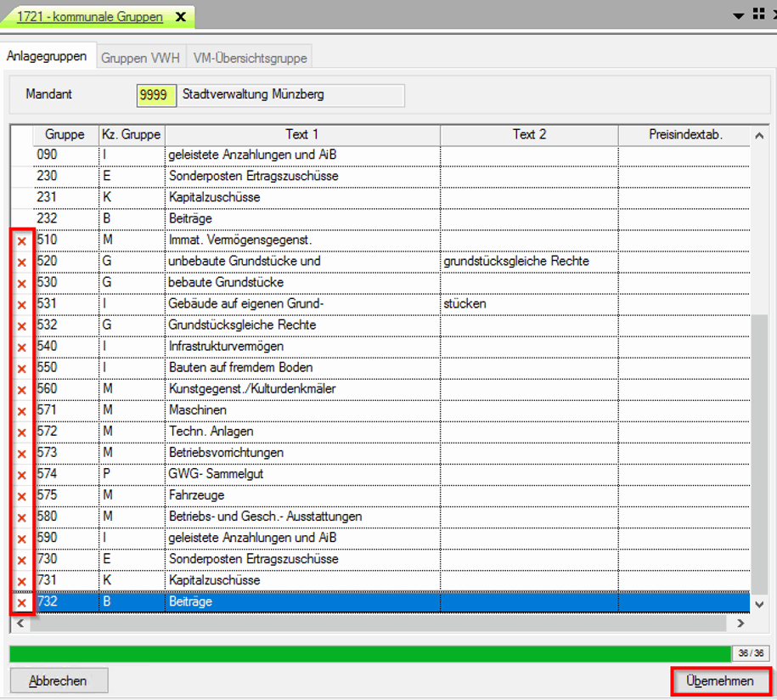Viewport: 777px width, 700px height.
Task: Click the red X for Kapitalzuschüsse row 731
Action: tap(22, 581)
